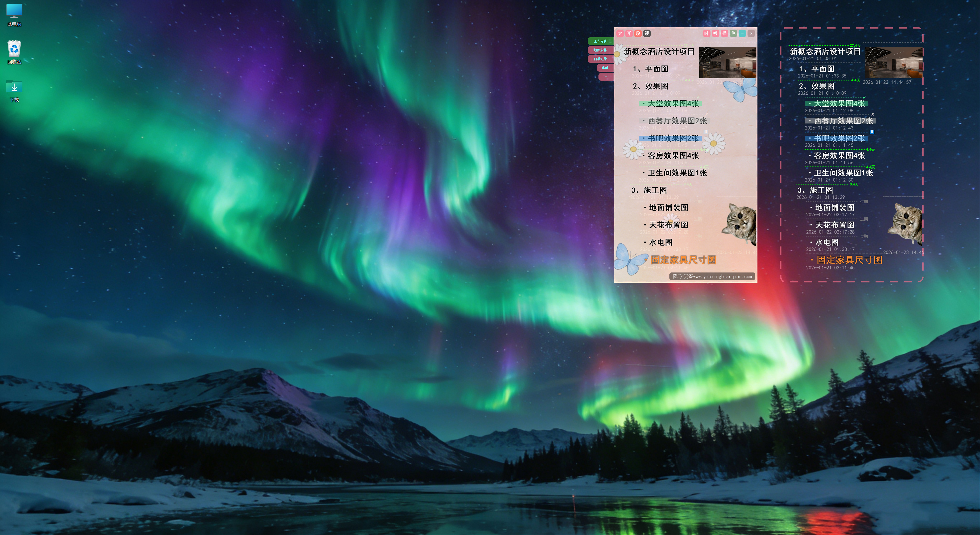Screen dimensions: 980x535
Task: Select the 固定家具尺寸图 orange item in pink note
Action: (x=683, y=260)
